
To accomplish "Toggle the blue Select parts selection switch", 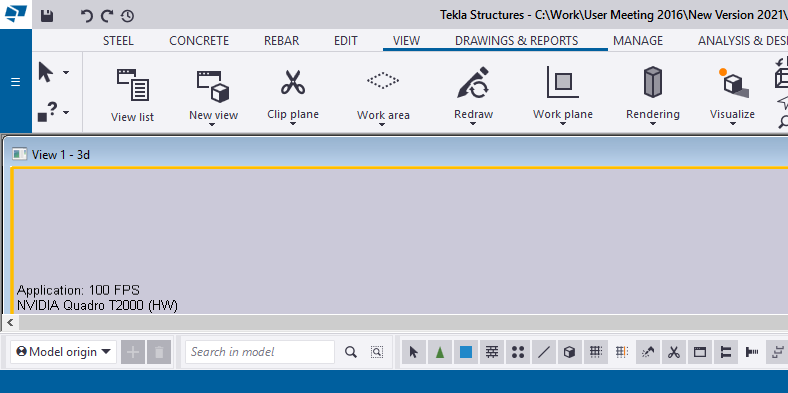I will coord(466,352).
